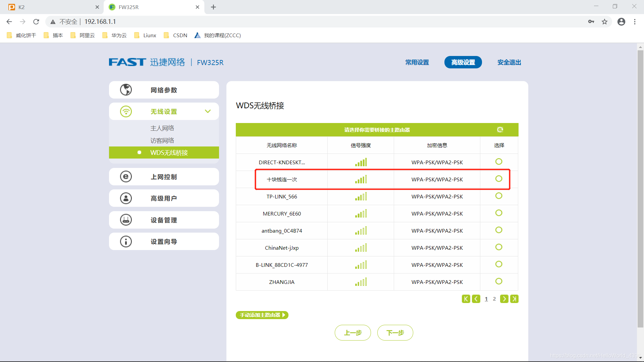Viewport: 644px width, 362px height.
Task: Click the 设备管理 router icon
Action: [x=126, y=220]
